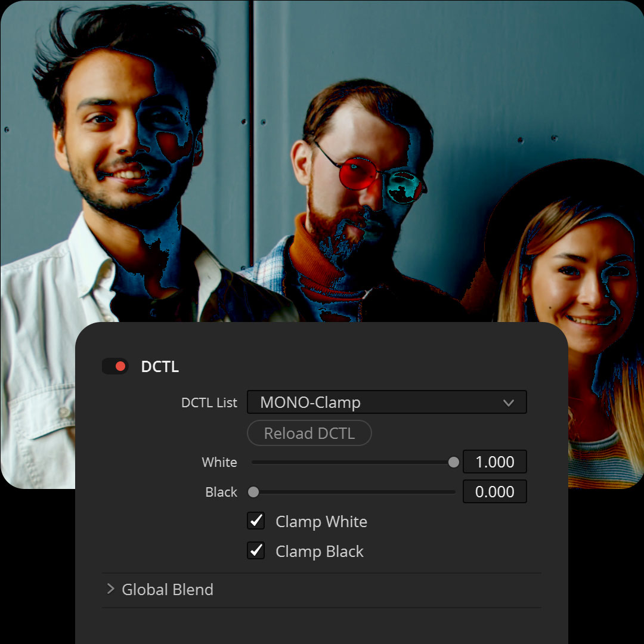Toggle the red DCTL enable switch
This screenshot has width=644, height=644.
(x=114, y=366)
